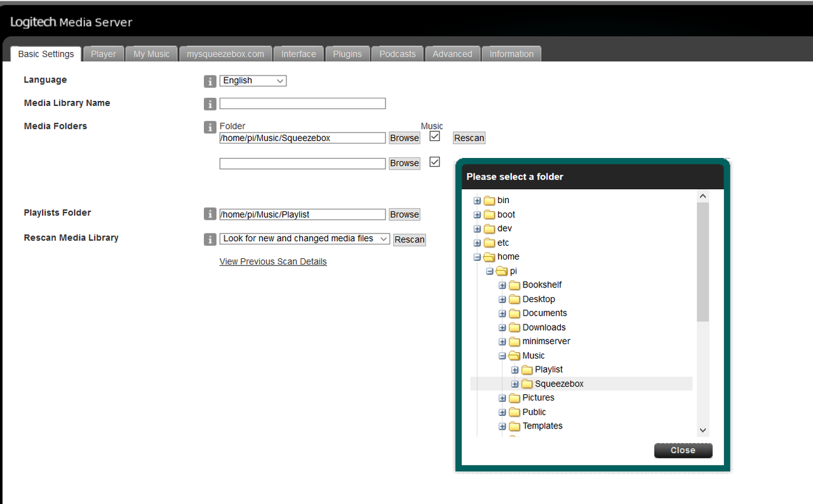This screenshot has width=813, height=504.
Task: Open View Previous Scan Details link
Action: point(273,262)
